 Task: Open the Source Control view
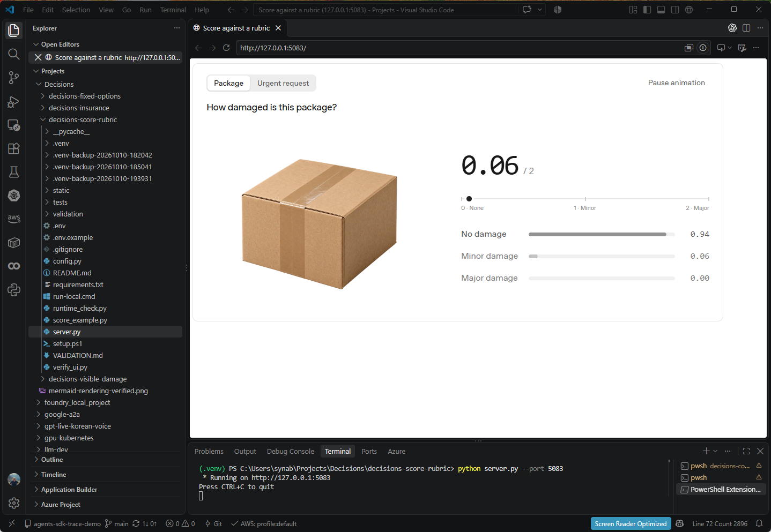14,78
